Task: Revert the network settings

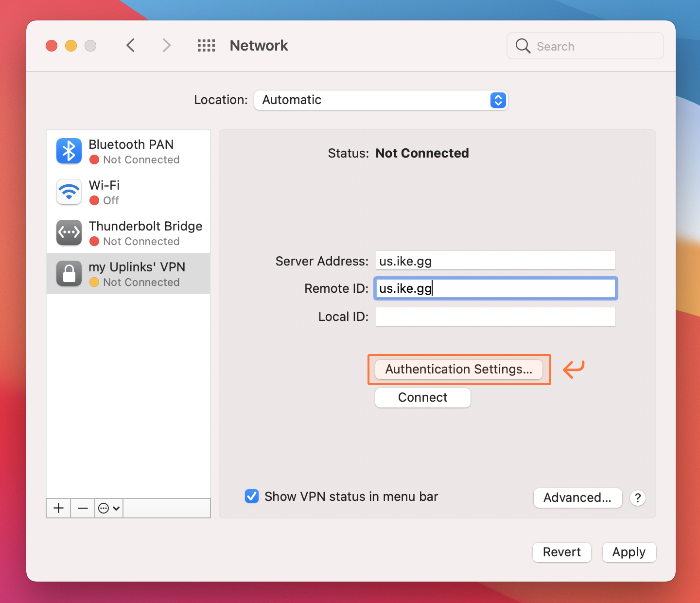Action: coord(561,552)
